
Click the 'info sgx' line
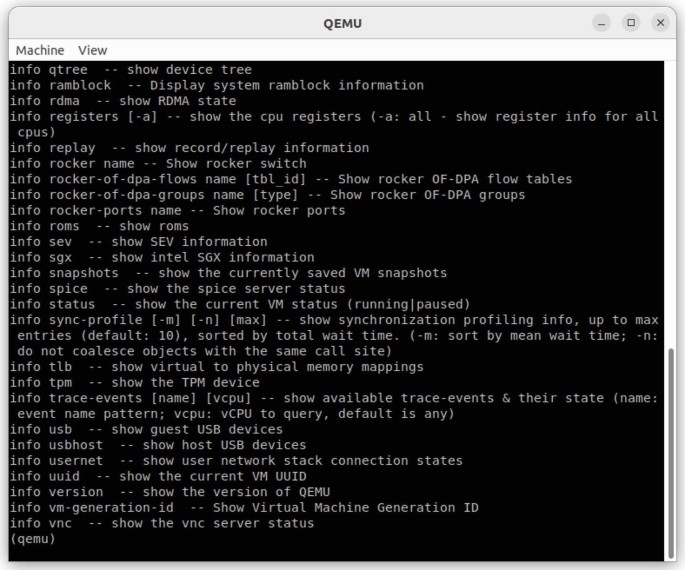(162, 257)
